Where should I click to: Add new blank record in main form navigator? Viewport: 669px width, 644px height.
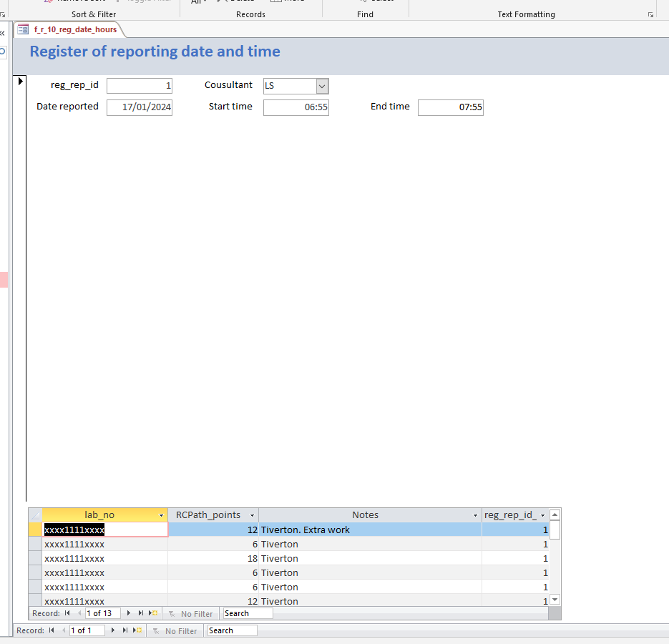click(x=137, y=630)
